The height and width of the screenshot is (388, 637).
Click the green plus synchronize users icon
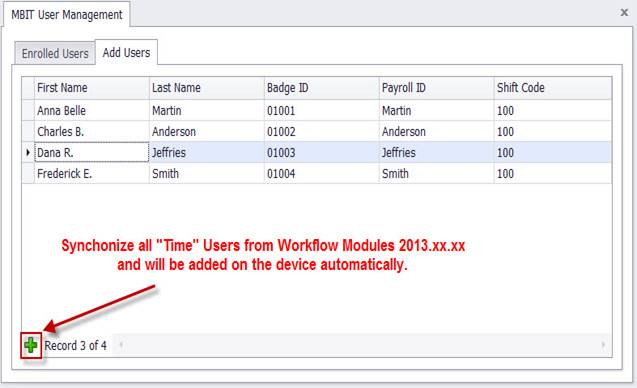[x=31, y=346]
